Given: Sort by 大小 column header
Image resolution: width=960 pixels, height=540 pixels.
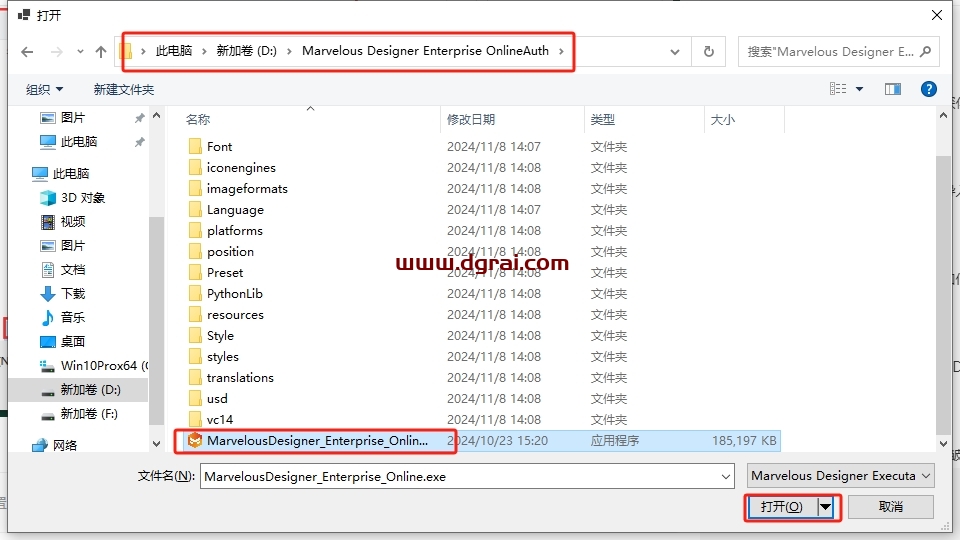Looking at the screenshot, I should [722, 120].
